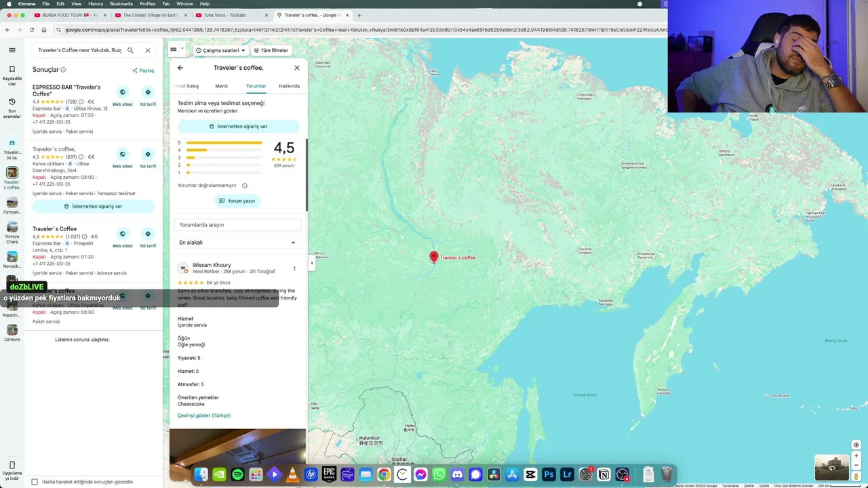The image size is (868, 488).
Task: Click the info icon next to Sonuçlar
Action: [63, 70]
